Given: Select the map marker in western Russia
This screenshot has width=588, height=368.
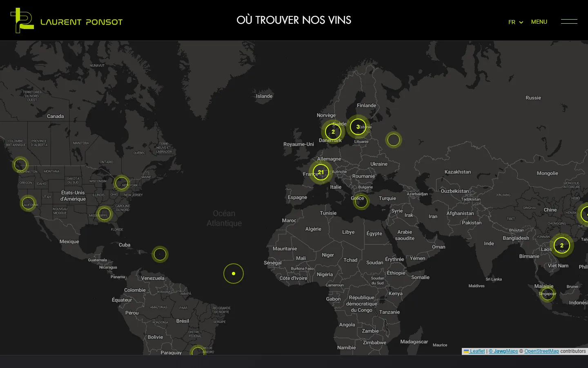Looking at the screenshot, I should point(394,140).
